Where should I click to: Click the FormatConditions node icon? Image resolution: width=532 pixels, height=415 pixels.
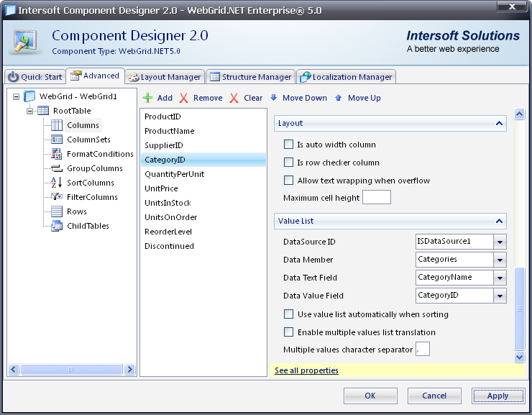(x=57, y=154)
